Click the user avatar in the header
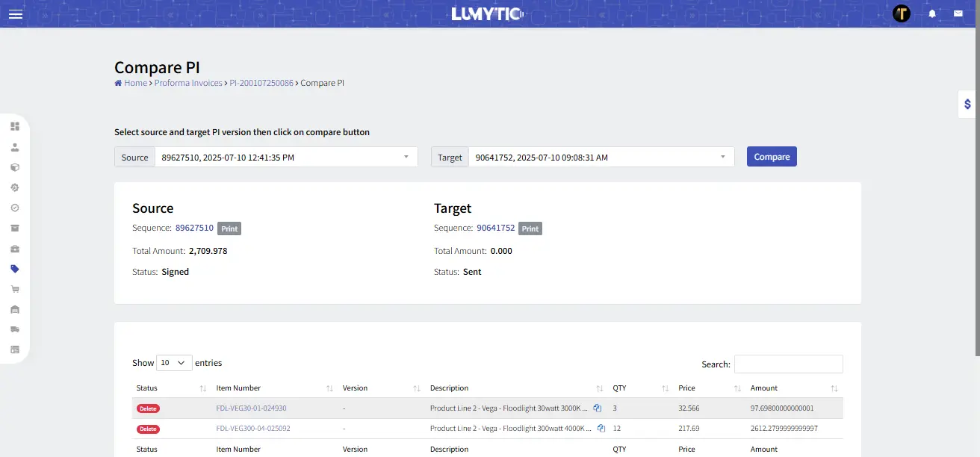Viewport: 980px width, 457px height. pos(902,13)
